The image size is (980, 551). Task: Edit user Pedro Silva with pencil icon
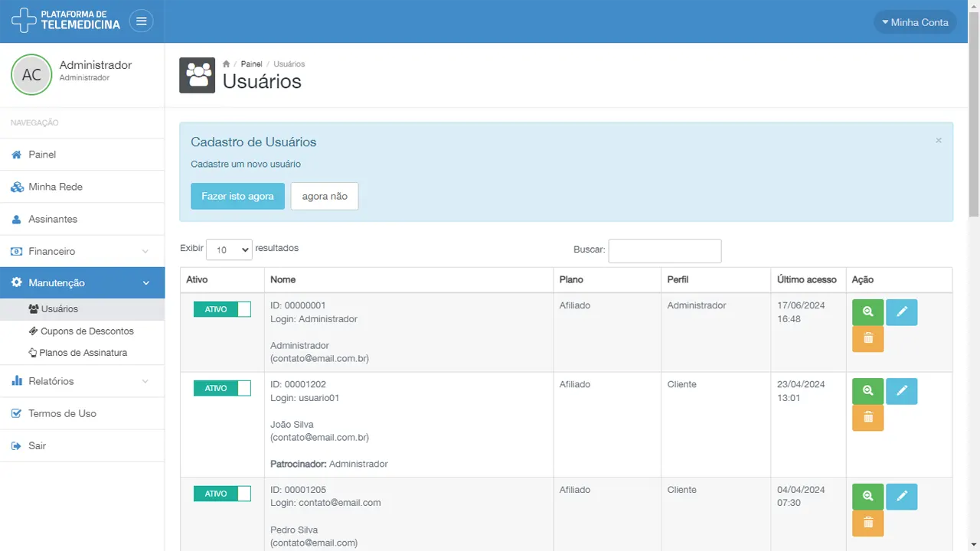point(902,497)
